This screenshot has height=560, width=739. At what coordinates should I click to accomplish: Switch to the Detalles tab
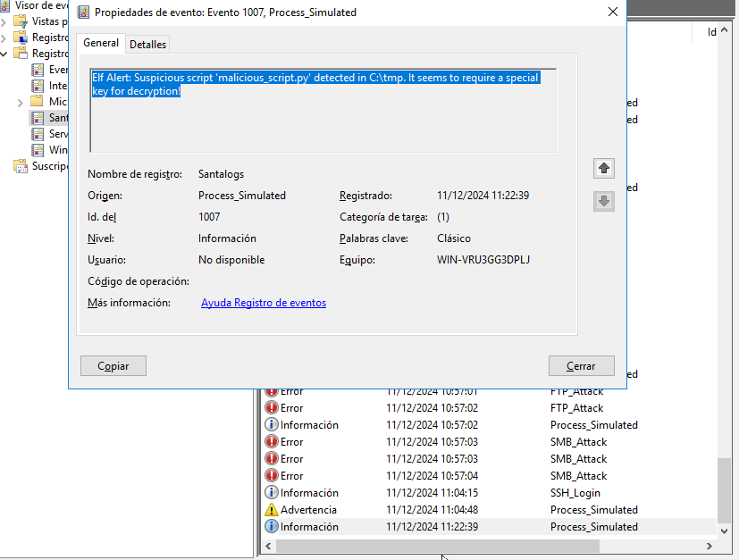[147, 45]
